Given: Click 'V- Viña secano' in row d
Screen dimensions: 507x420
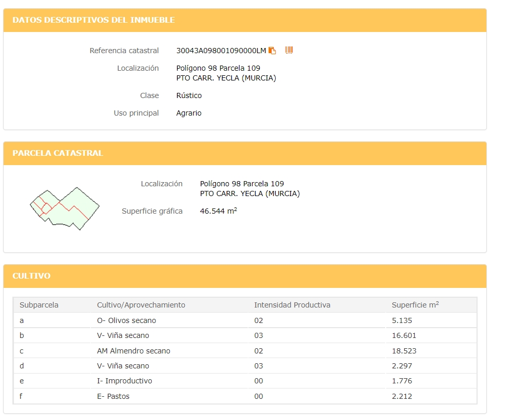Looking at the screenshot, I should [123, 366].
